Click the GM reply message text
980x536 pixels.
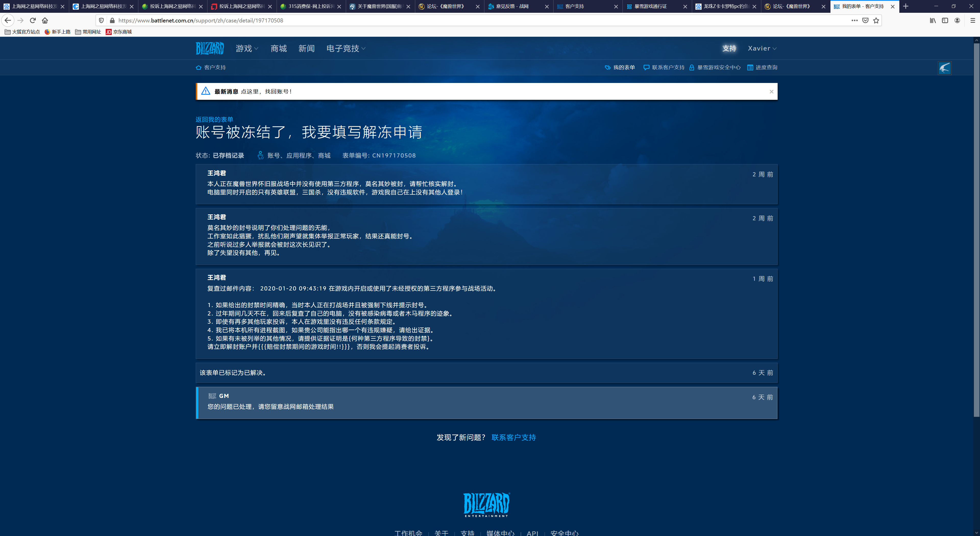(271, 406)
